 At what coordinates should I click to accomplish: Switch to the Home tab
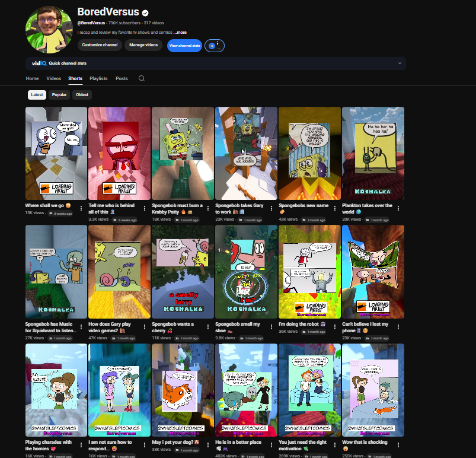[x=32, y=78]
